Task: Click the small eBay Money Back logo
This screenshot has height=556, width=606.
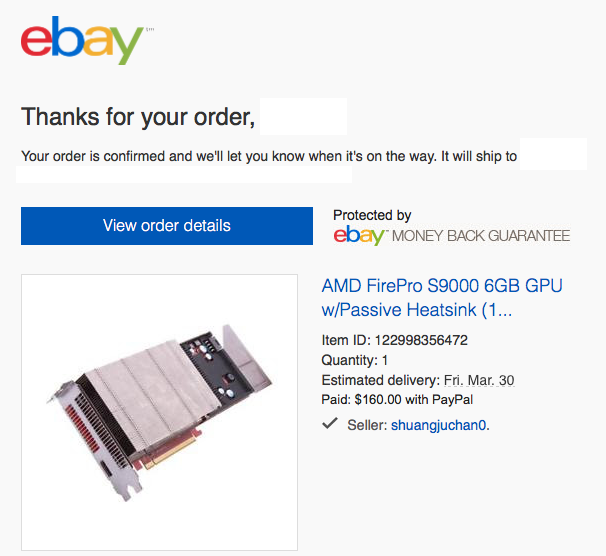Action: coord(359,236)
